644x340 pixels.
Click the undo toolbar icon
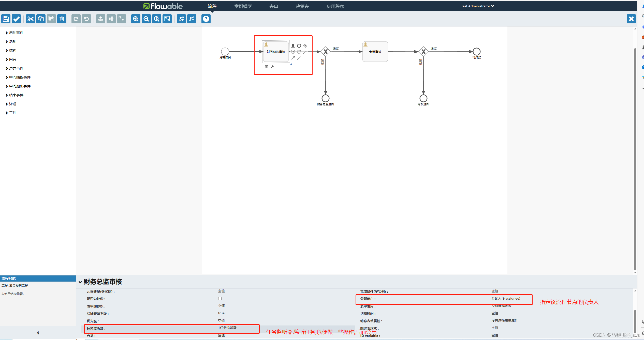86,19
